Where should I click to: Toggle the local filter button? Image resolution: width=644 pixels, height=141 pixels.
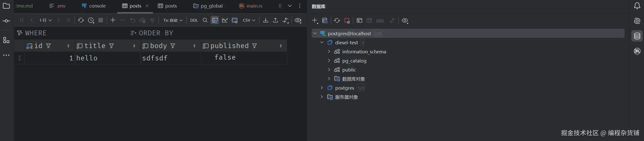[215, 20]
